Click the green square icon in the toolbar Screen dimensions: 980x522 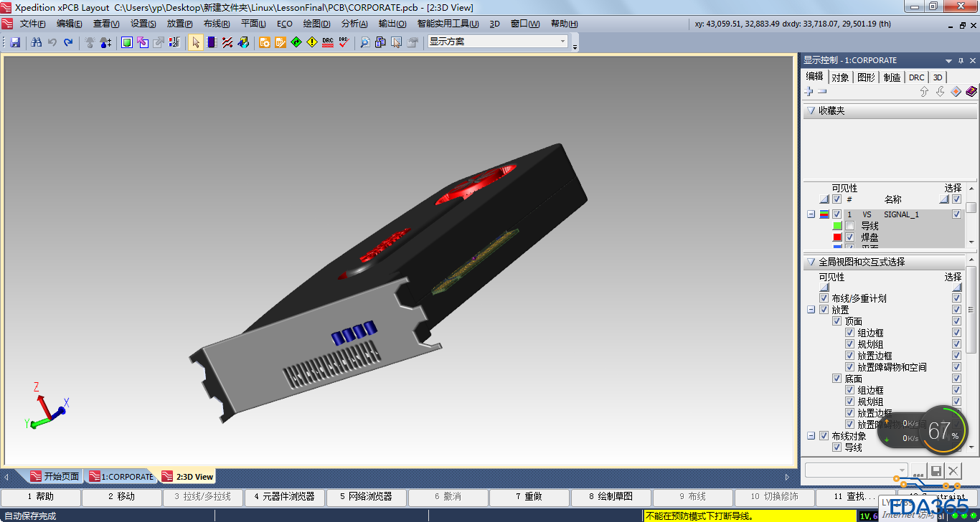[x=127, y=42]
